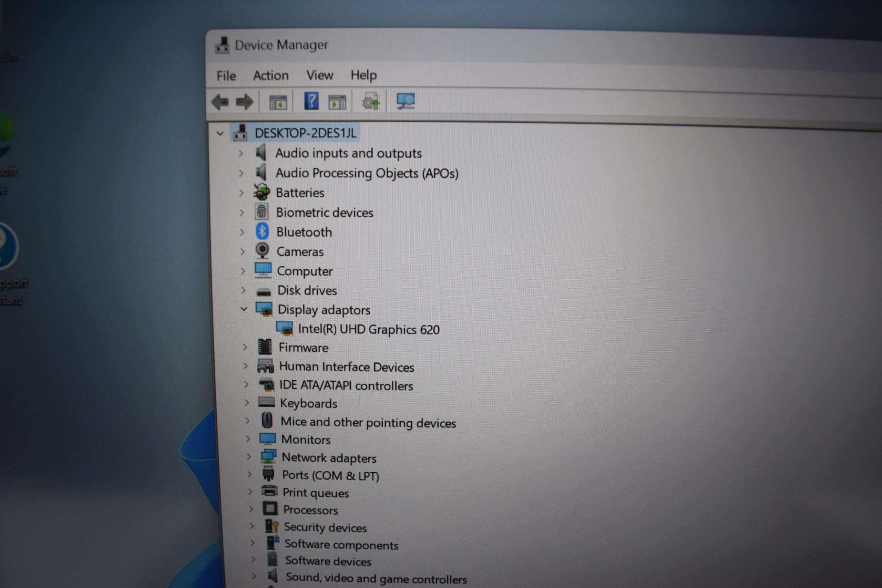Open the View menu
This screenshot has height=588, width=882.
319,75
